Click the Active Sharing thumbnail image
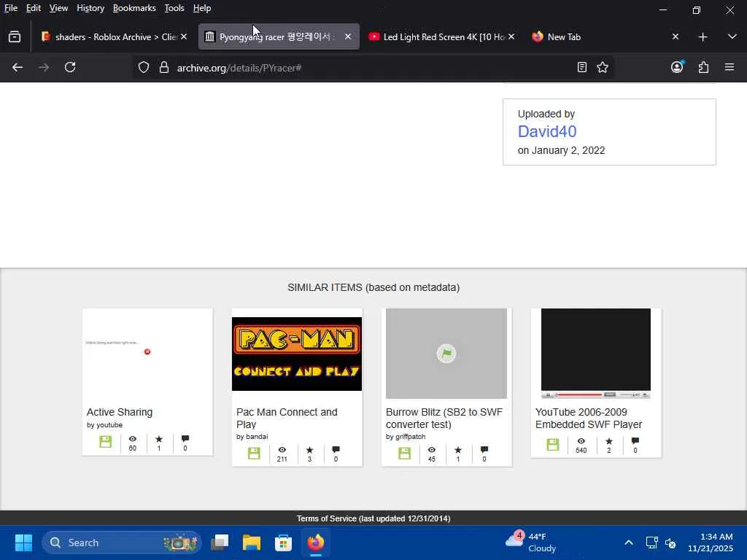747x560 pixels. tap(147, 354)
